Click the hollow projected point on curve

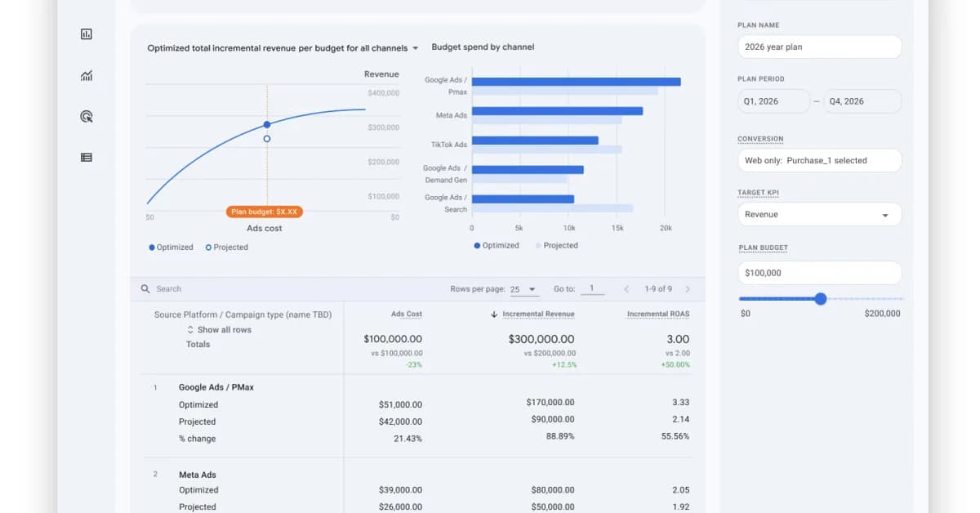pos(267,139)
